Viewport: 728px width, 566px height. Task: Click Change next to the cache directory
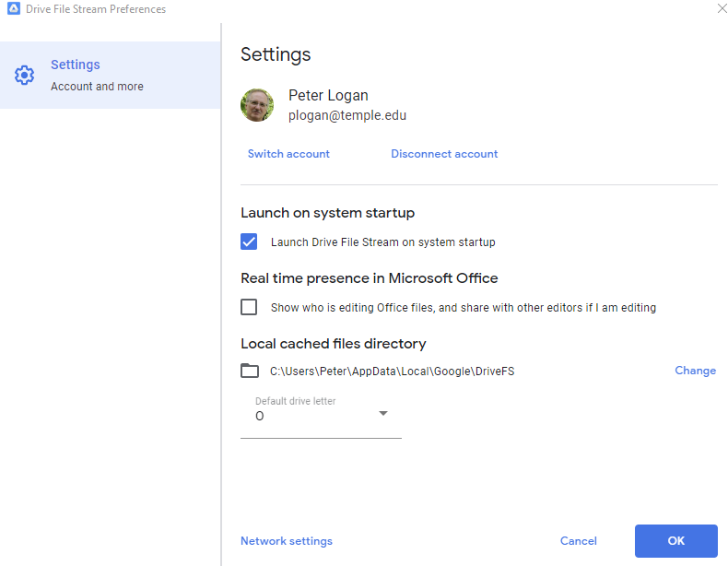[x=695, y=371]
